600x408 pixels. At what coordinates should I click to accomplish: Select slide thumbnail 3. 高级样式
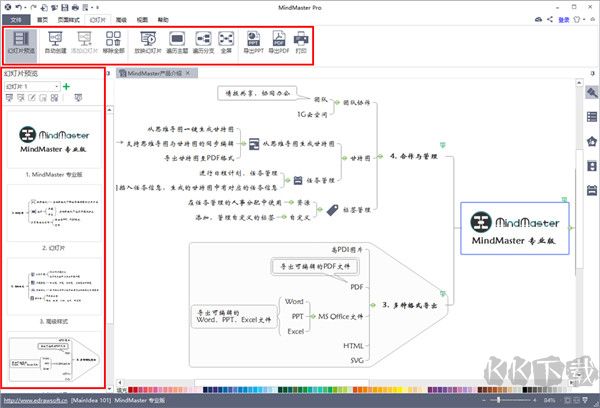click(x=54, y=287)
